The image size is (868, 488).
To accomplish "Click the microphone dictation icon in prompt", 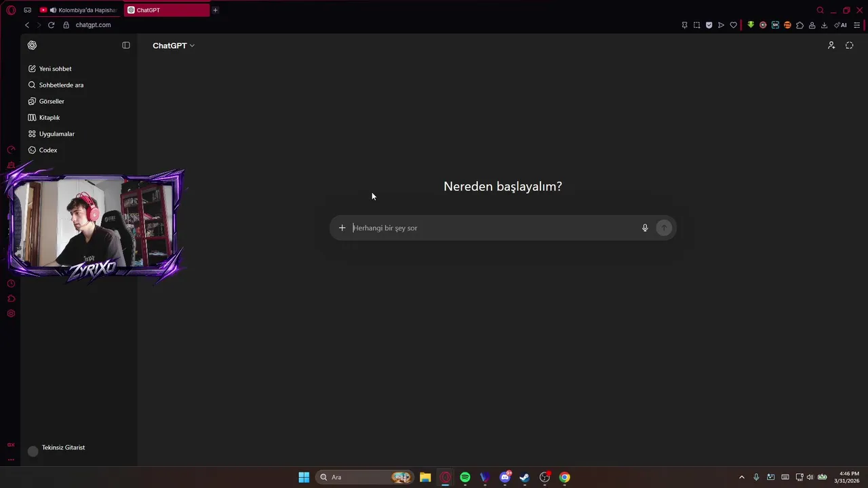I will click(x=645, y=228).
